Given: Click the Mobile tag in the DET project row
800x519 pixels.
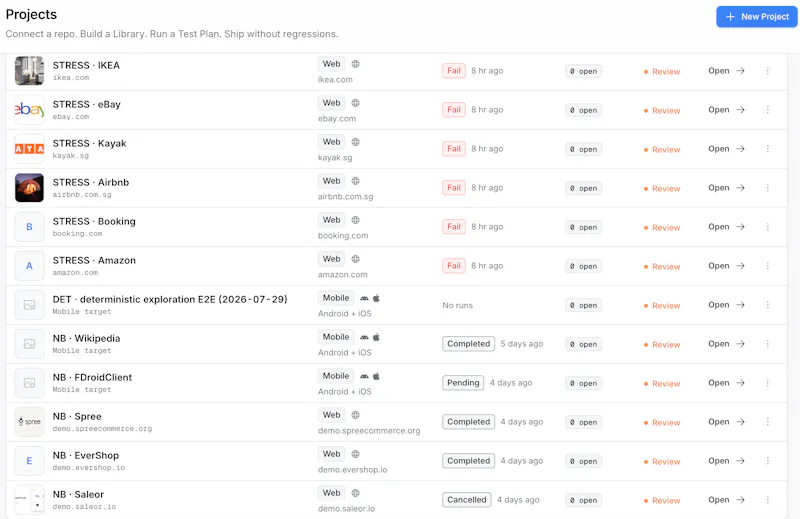Looking at the screenshot, I should point(336,298).
